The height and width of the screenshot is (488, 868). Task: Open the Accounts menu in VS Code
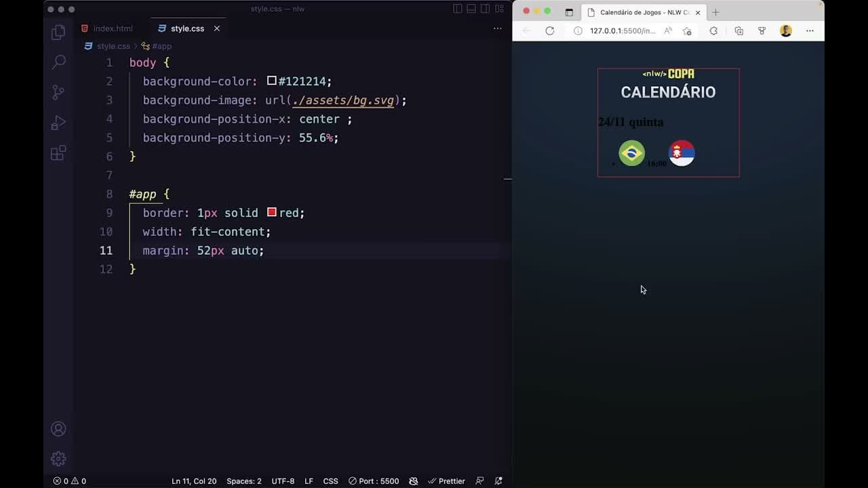(x=58, y=429)
